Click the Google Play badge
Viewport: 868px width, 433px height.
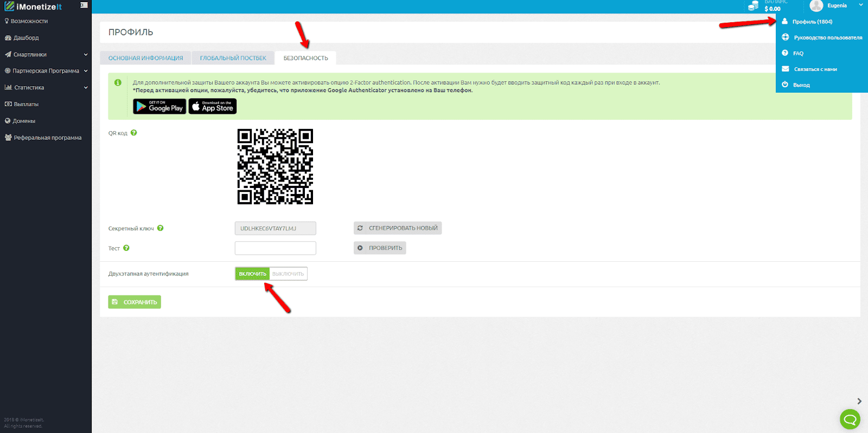(159, 106)
